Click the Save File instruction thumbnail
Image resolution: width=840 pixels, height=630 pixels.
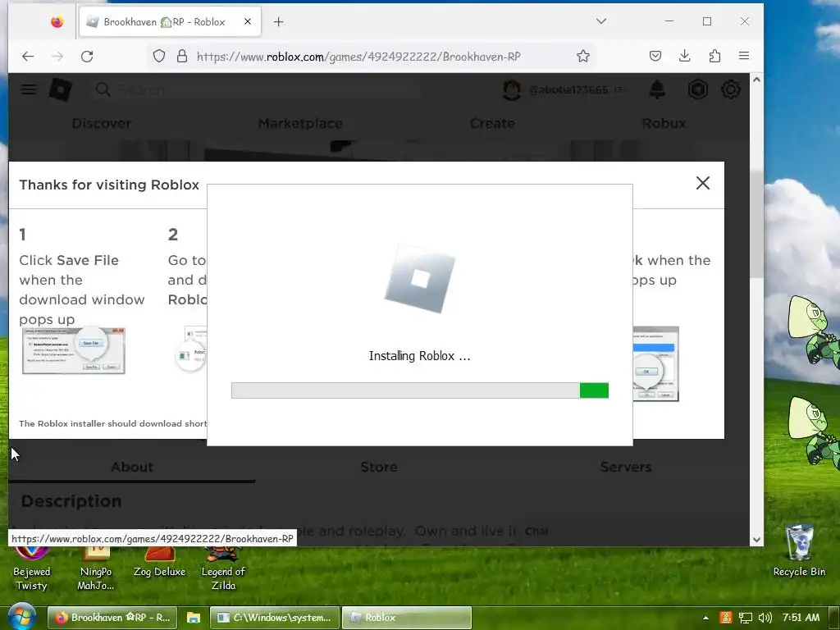pyautogui.click(x=74, y=350)
